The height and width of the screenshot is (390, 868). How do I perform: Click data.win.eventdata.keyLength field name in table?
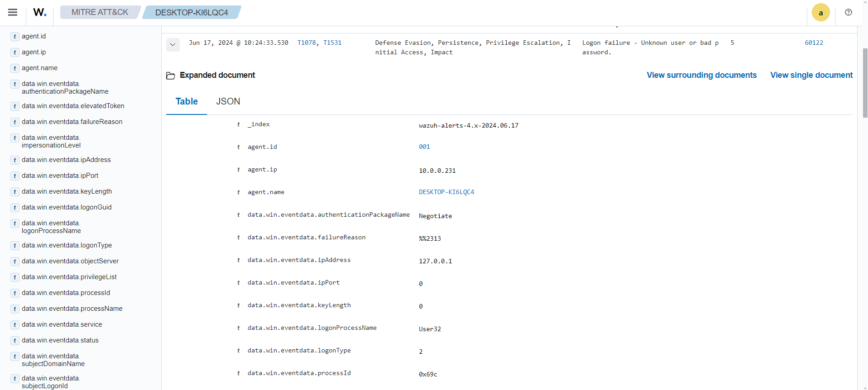(x=299, y=305)
